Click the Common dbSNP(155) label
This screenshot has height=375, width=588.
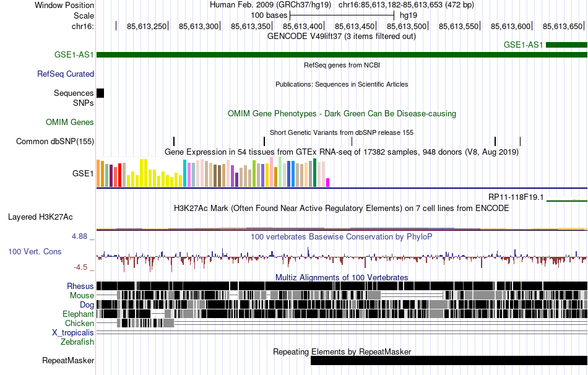(55, 141)
